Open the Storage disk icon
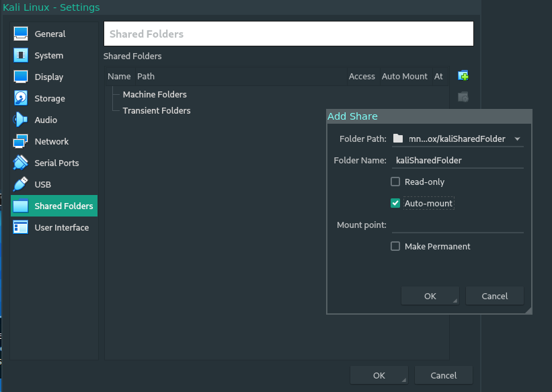The height and width of the screenshot is (392, 552). [x=21, y=98]
